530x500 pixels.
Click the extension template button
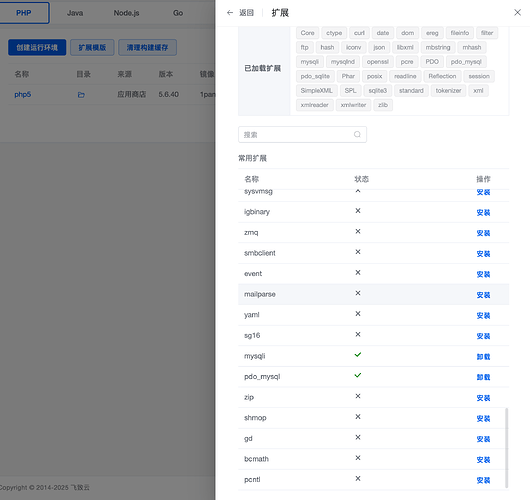point(92,47)
